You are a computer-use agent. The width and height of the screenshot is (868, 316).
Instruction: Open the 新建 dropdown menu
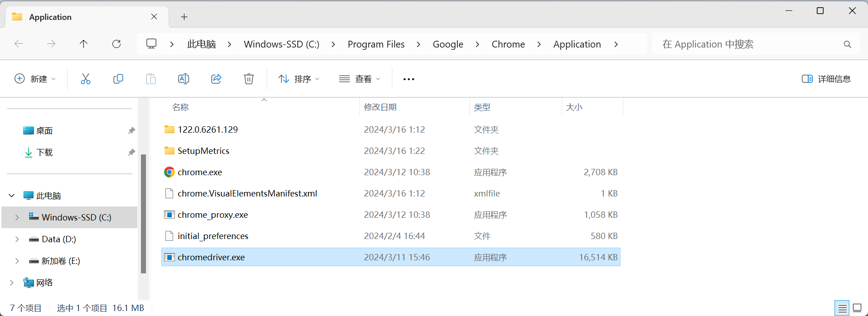pos(35,79)
